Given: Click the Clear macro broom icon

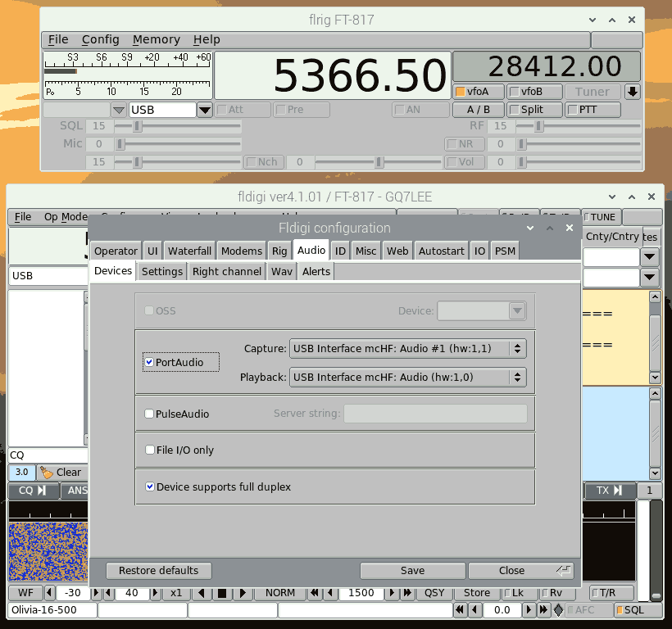Looking at the screenshot, I should click(x=47, y=473).
